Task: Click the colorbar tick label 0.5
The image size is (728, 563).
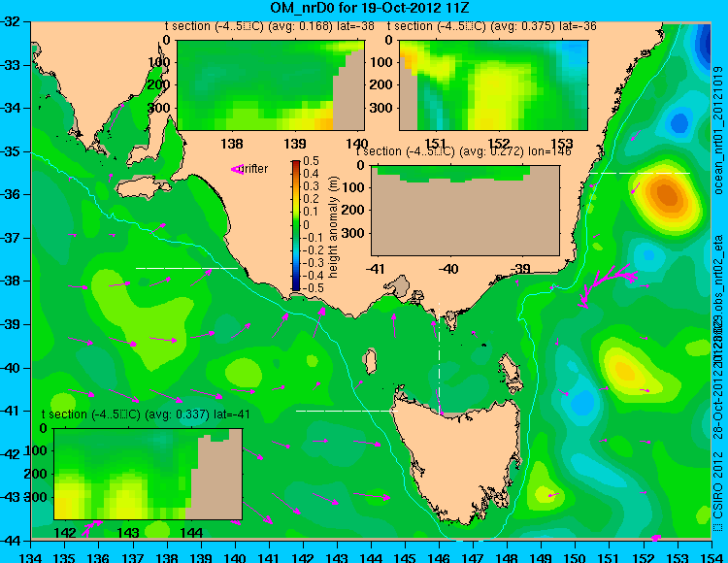Action: [x=311, y=161]
